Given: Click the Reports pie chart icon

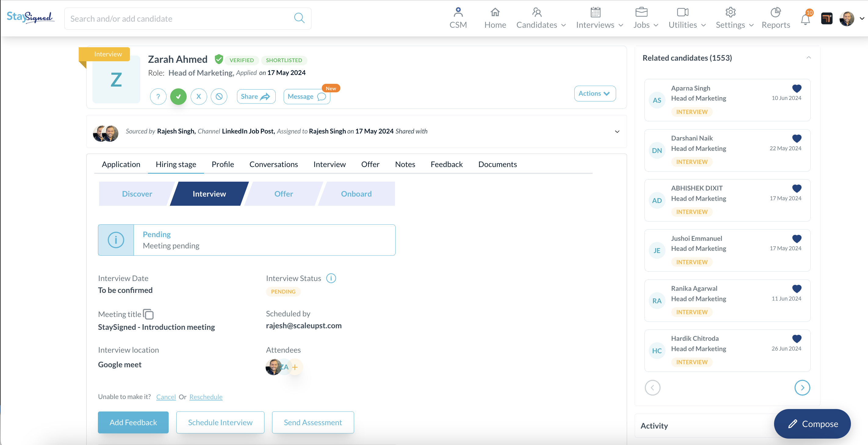Looking at the screenshot, I should 775,12.
